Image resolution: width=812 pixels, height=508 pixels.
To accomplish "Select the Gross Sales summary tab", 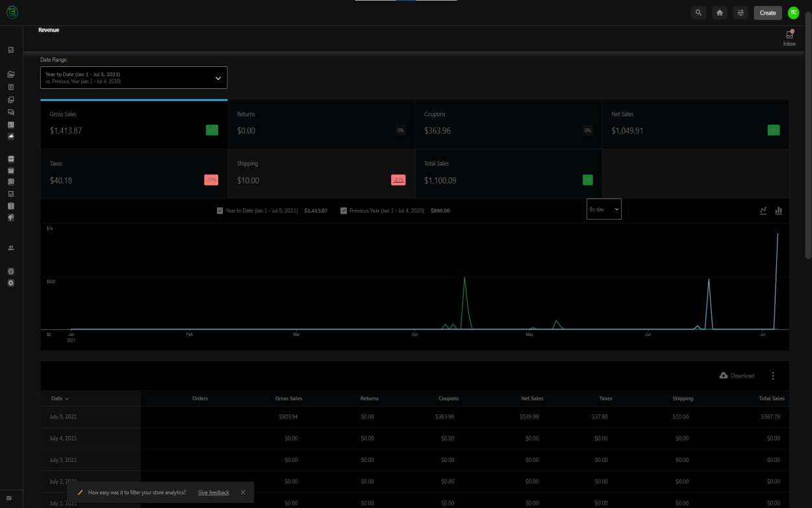I will coord(134,124).
